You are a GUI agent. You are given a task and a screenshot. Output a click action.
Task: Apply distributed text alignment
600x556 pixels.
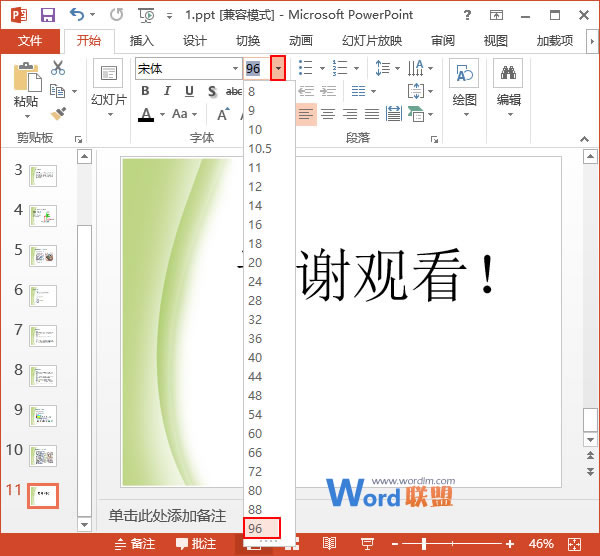tap(394, 114)
